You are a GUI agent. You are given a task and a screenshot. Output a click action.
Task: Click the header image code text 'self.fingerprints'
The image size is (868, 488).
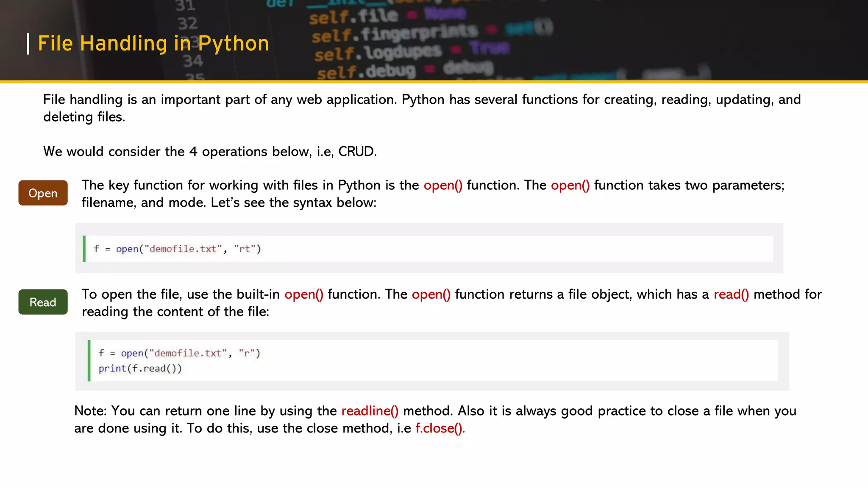(x=395, y=34)
